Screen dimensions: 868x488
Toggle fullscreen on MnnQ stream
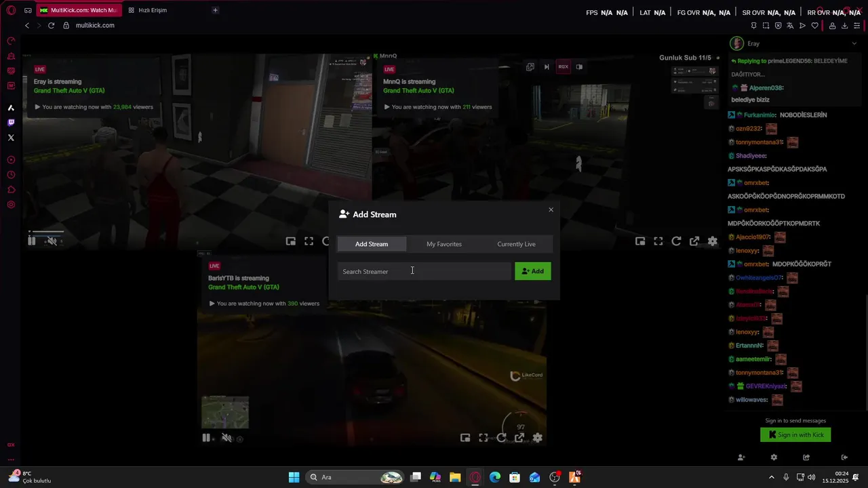tap(658, 241)
